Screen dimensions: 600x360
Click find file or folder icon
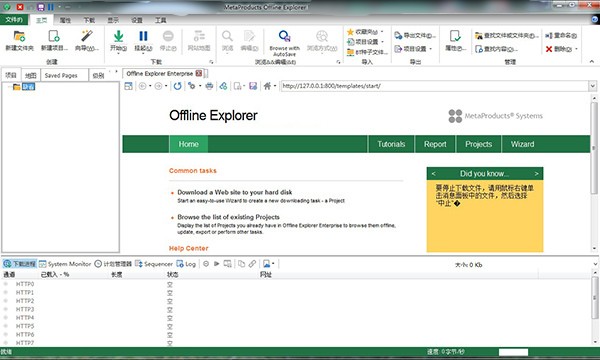click(478, 36)
